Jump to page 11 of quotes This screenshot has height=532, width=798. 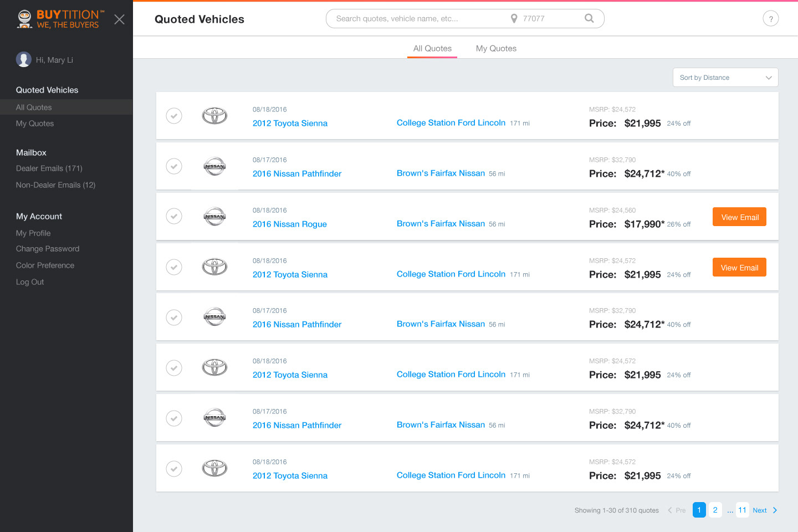click(x=742, y=510)
